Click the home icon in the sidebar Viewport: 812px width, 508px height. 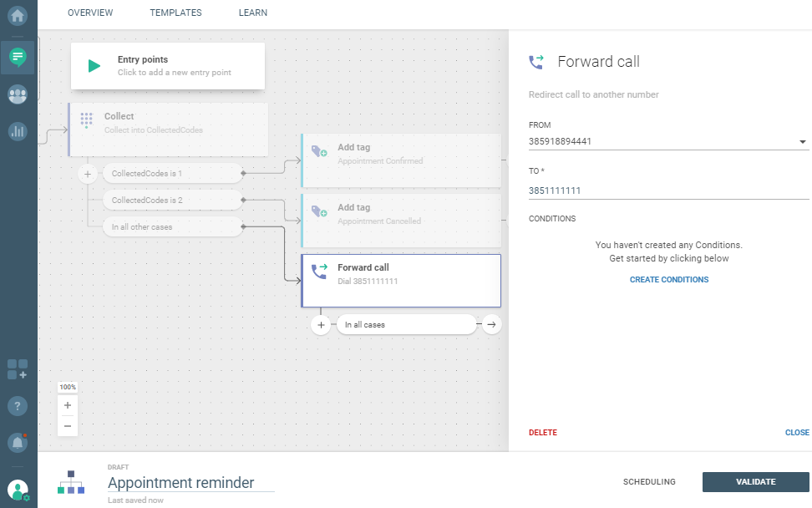pos(18,15)
